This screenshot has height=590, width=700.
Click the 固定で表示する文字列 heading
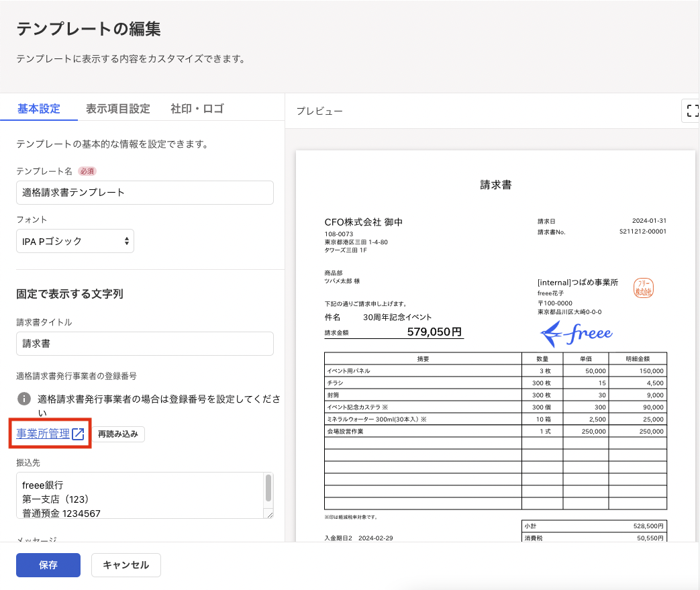tap(70, 294)
